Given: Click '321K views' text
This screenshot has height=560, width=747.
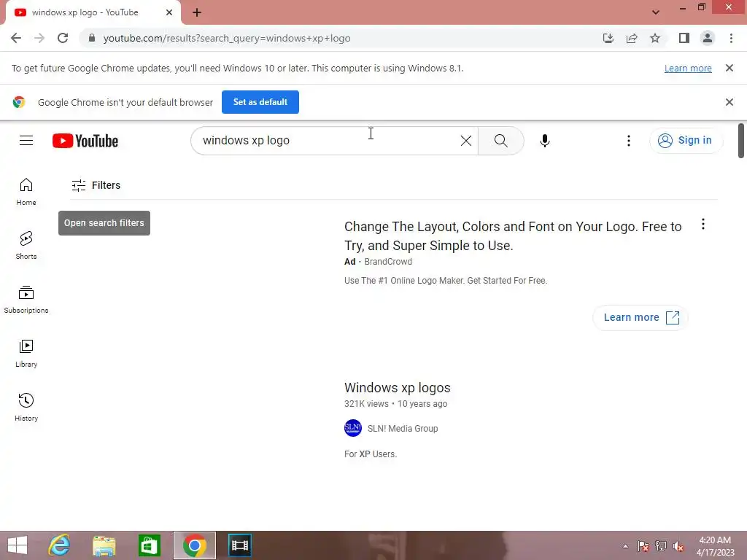Looking at the screenshot, I should pyautogui.click(x=366, y=404).
